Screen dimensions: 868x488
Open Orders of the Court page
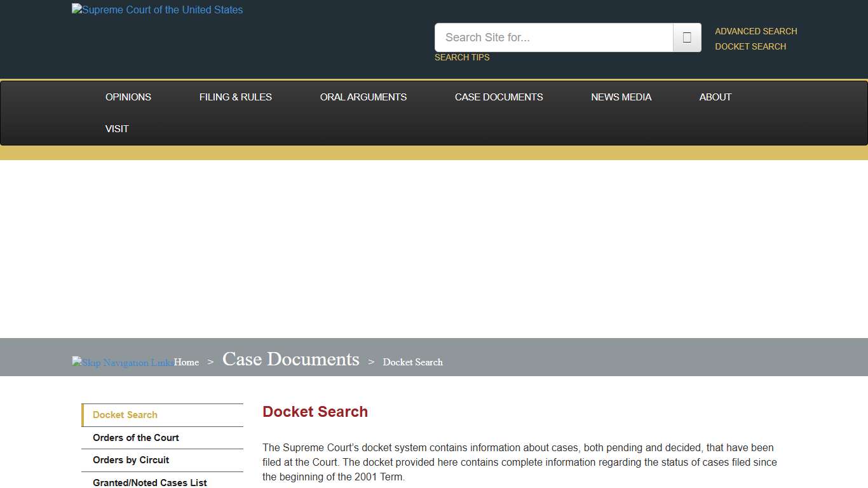tap(136, 437)
